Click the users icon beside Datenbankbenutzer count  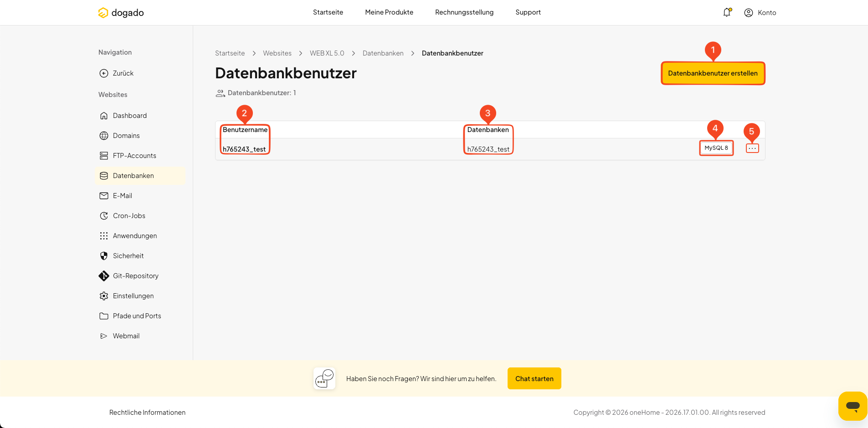point(221,93)
